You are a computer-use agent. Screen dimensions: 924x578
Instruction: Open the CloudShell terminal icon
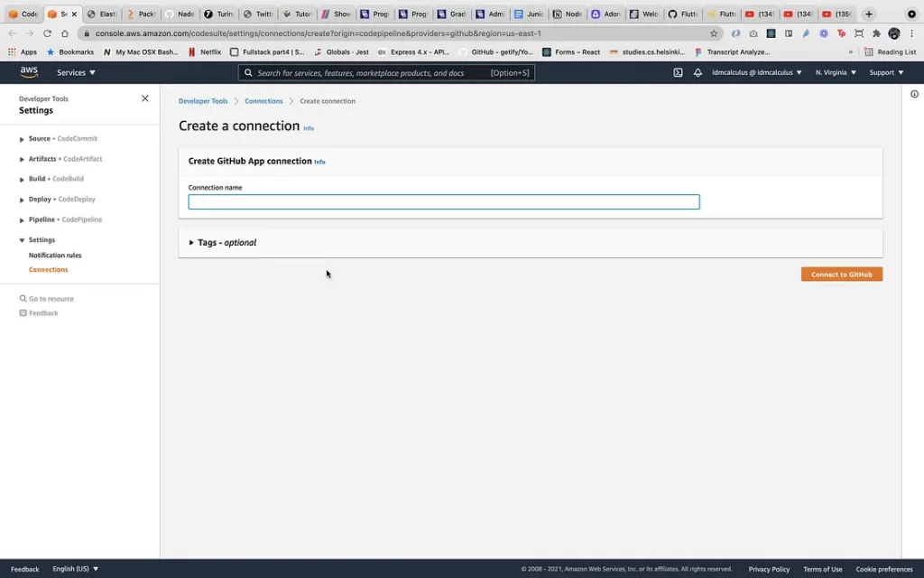pos(678,72)
